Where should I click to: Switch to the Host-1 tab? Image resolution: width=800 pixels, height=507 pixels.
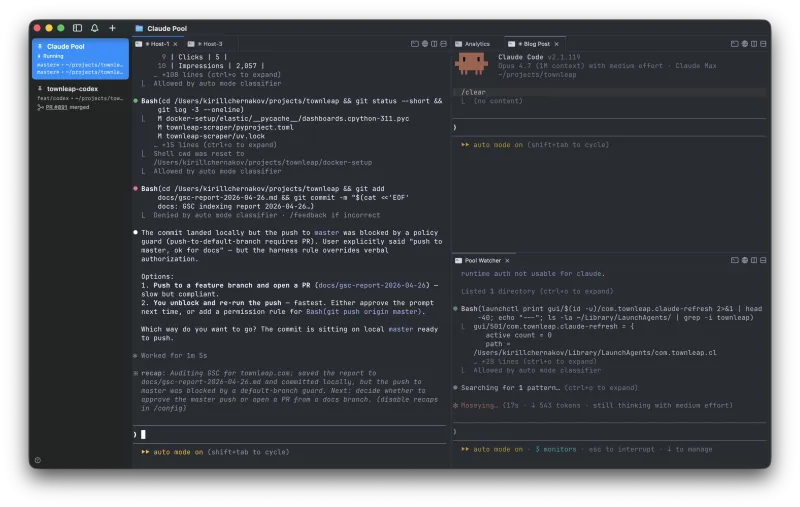point(157,44)
